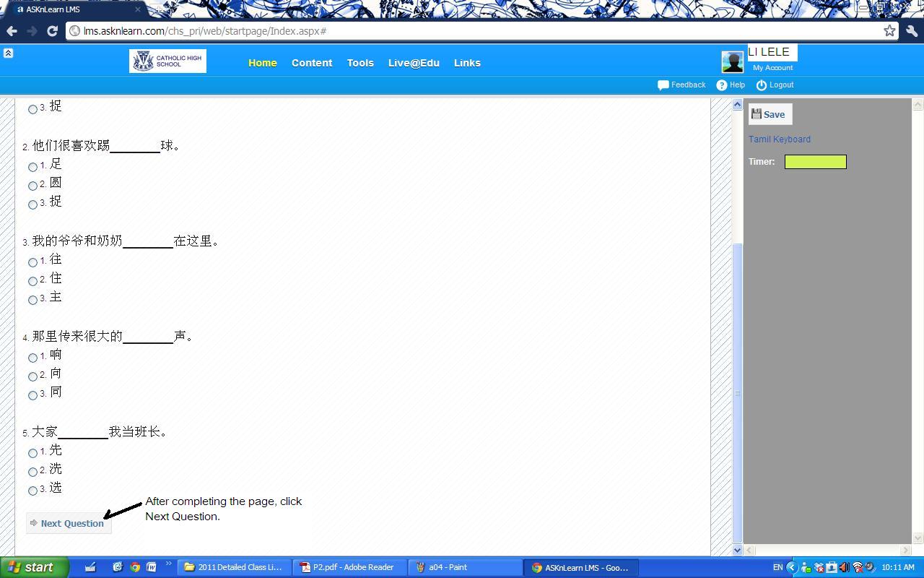Click the Feedback link text
The image size is (924, 578).
click(x=688, y=85)
